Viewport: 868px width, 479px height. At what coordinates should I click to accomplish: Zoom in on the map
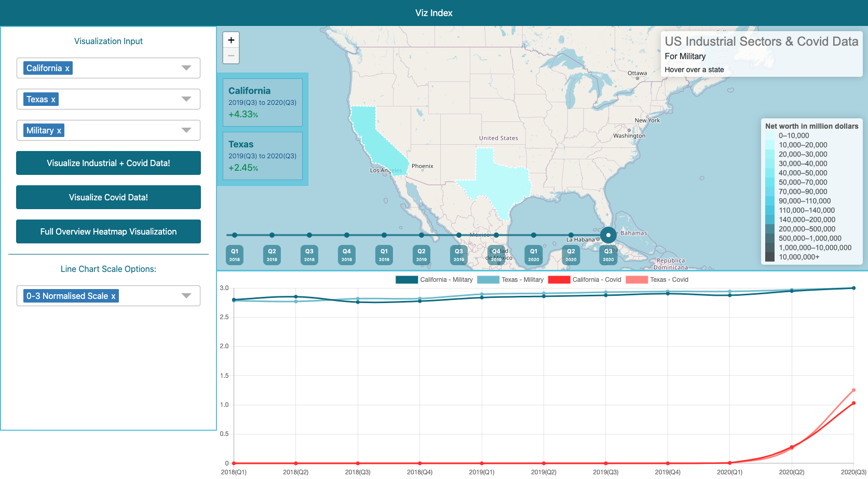[231, 40]
